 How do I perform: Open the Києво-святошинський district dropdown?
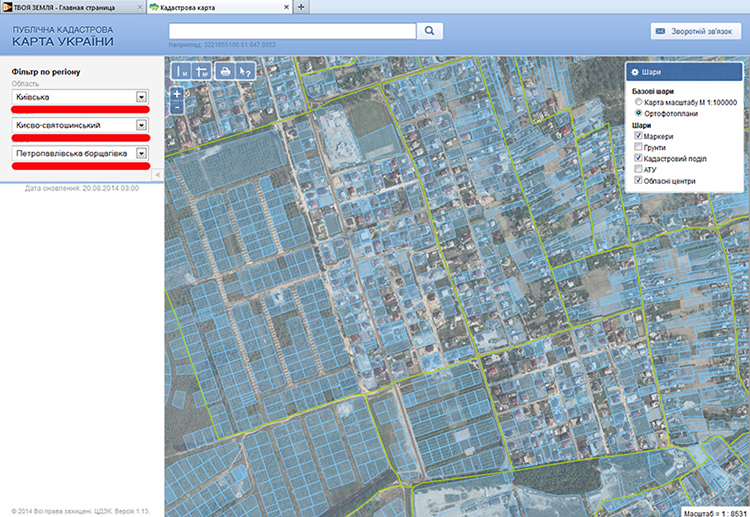141,125
